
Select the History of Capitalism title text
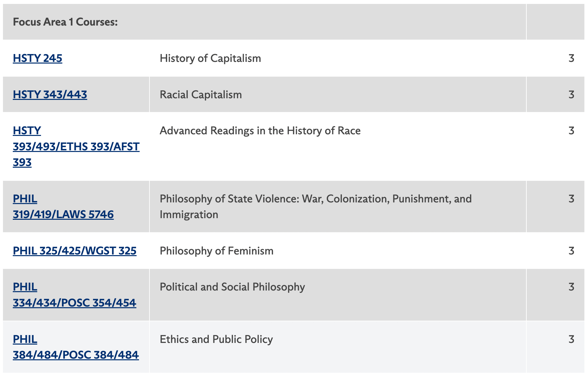click(x=210, y=58)
